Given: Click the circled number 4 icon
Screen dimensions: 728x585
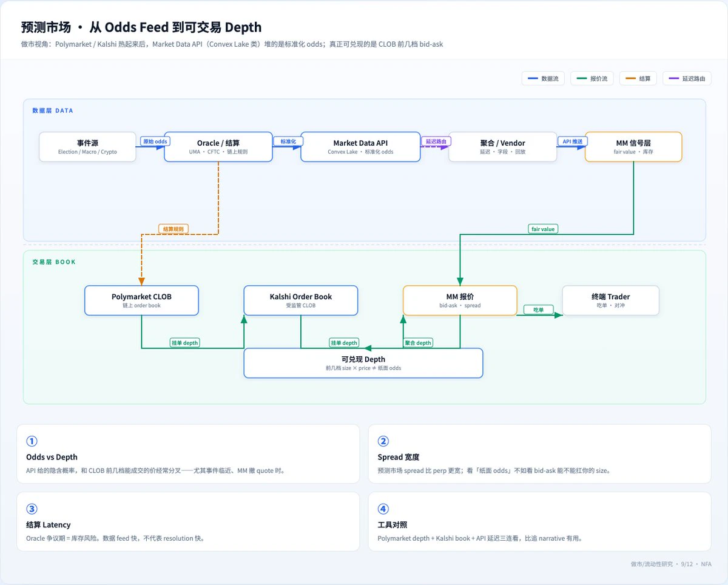Looking at the screenshot, I should 383,509.
